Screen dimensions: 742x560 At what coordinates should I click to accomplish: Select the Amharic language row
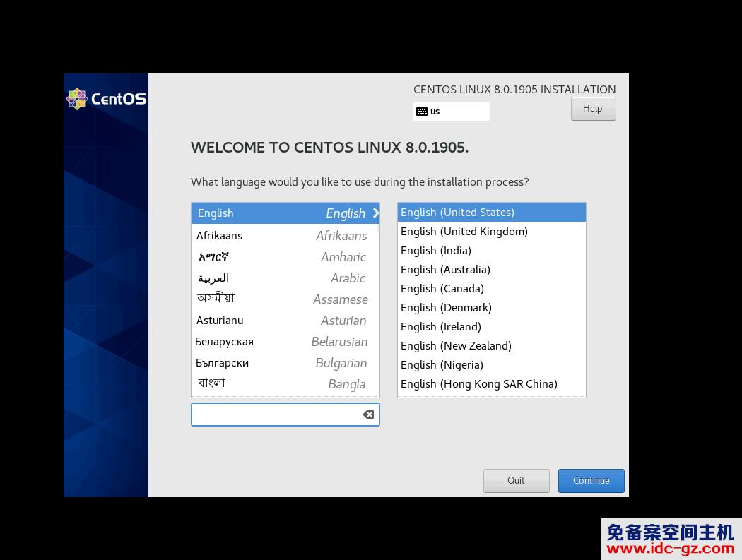click(285, 257)
